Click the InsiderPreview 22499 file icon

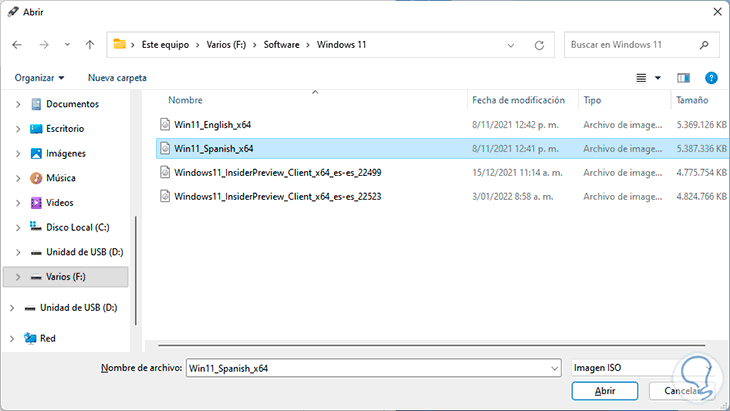tap(165, 172)
